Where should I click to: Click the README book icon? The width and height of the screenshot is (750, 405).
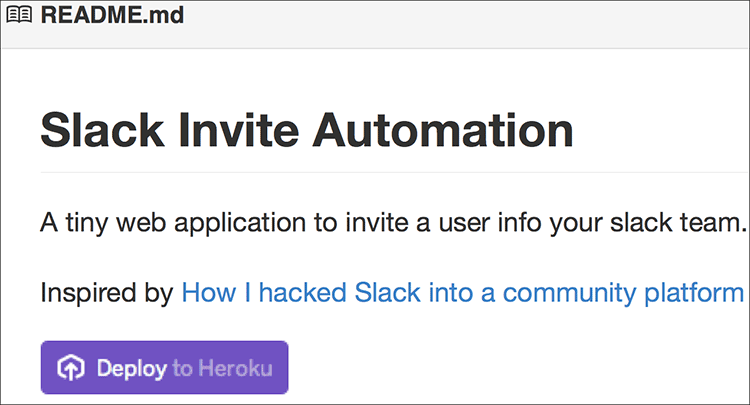pos(19,14)
